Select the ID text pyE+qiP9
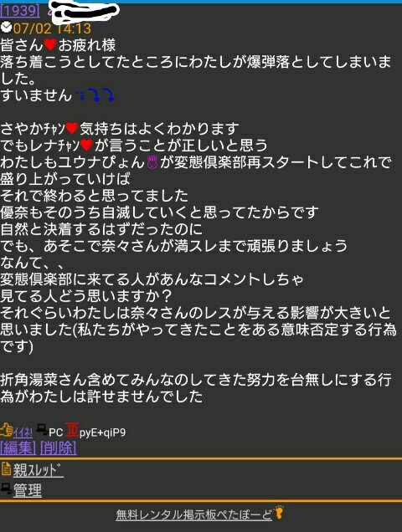The image size is (402, 532). (102, 432)
